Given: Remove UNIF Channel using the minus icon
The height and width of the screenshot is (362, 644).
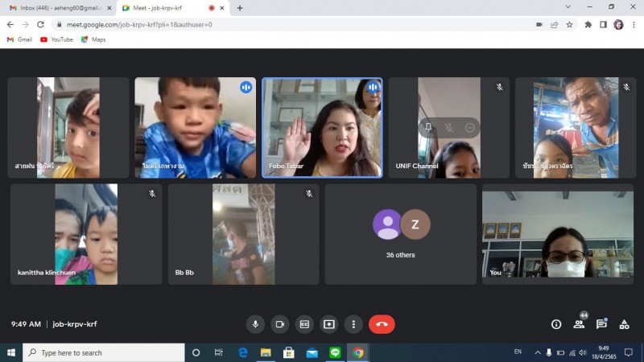Looking at the screenshot, I should coord(470,128).
